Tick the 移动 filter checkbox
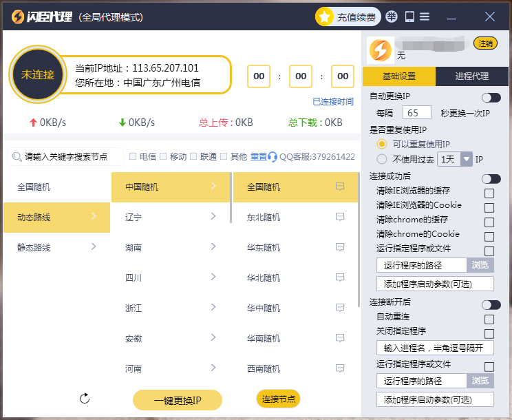The width and height of the screenshot is (512, 420). (163, 156)
